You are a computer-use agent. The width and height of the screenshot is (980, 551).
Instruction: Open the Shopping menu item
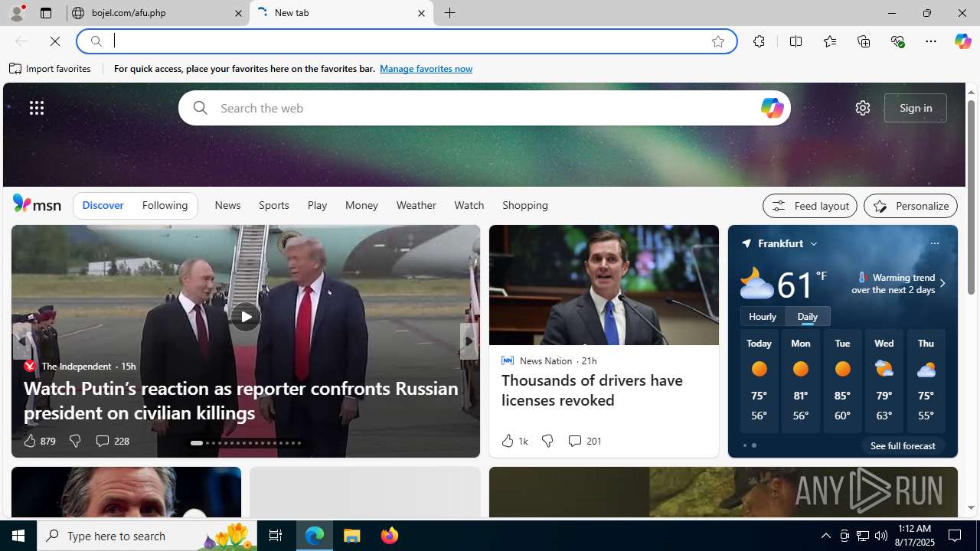click(x=525, y=206)
